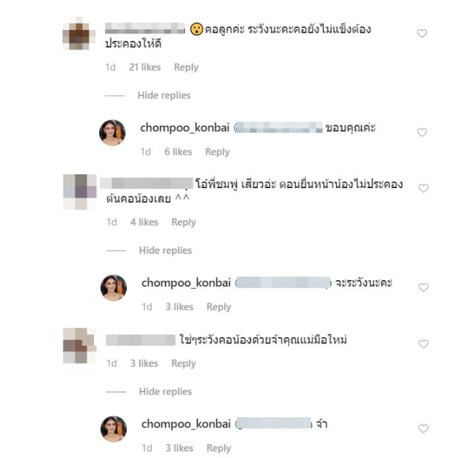Reply to the last chompoo_konbai comment
The height and width of the screenshot is (458, 476).
tap(219, 449)
